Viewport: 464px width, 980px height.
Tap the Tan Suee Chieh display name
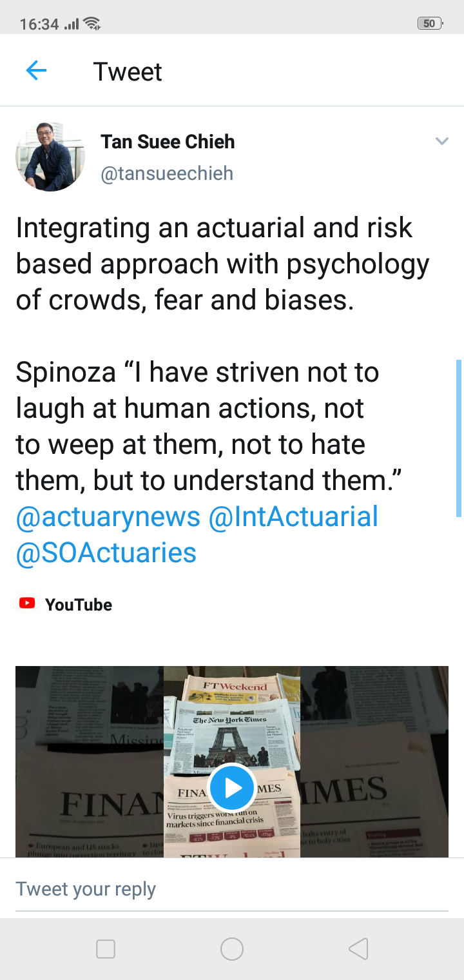point(168,142)
